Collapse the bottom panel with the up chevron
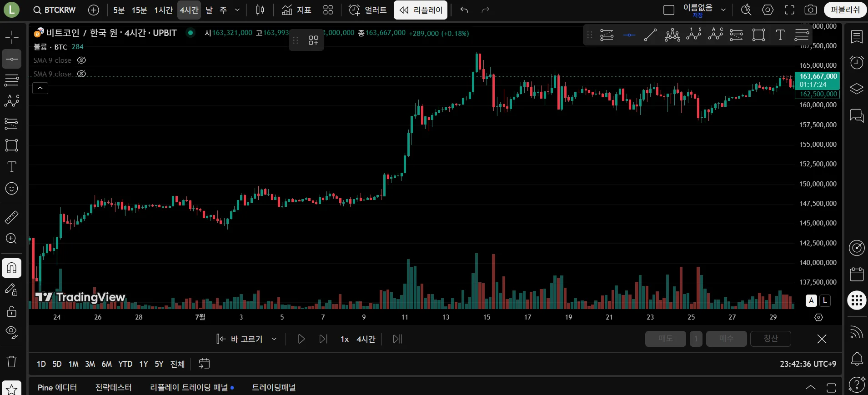The width and height of the screenshot is (868, 395). tap(810, 388)
